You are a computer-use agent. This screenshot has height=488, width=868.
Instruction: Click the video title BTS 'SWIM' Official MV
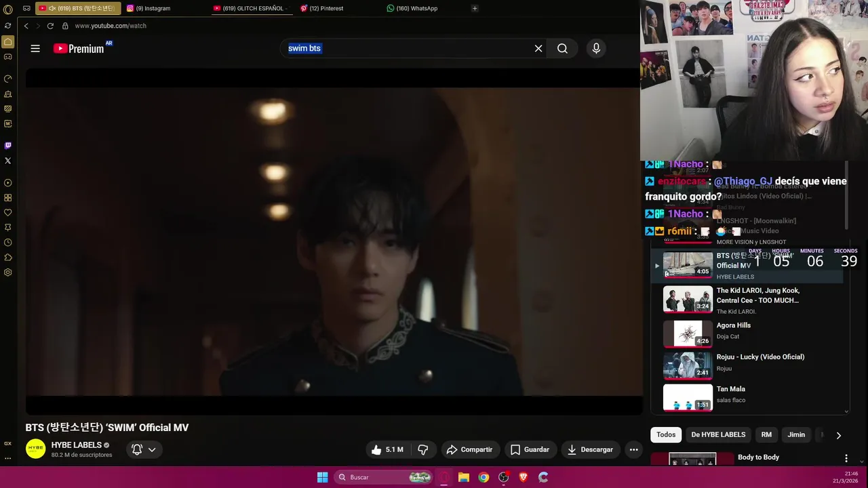[107, 428]
